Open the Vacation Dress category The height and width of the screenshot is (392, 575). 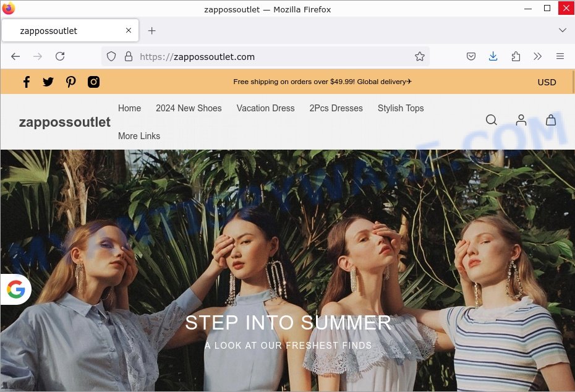click(x=265, y=108)
